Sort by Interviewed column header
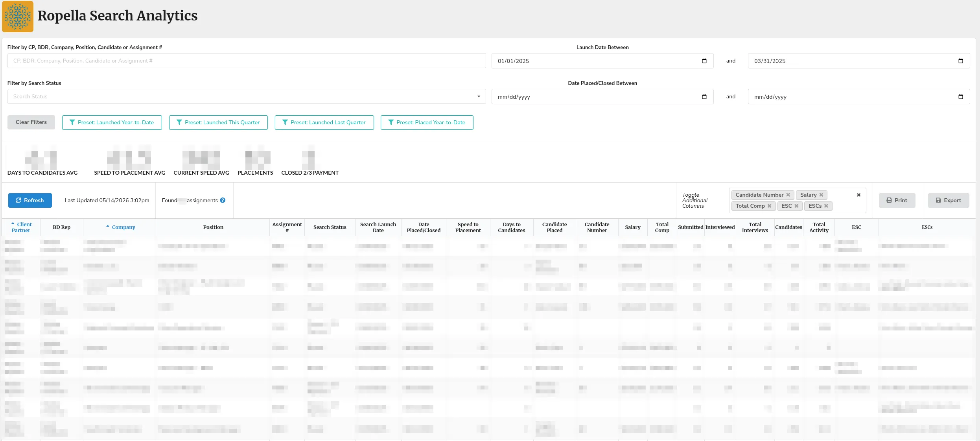The width and height of the screenshot is (980, 441). [720, 227]
